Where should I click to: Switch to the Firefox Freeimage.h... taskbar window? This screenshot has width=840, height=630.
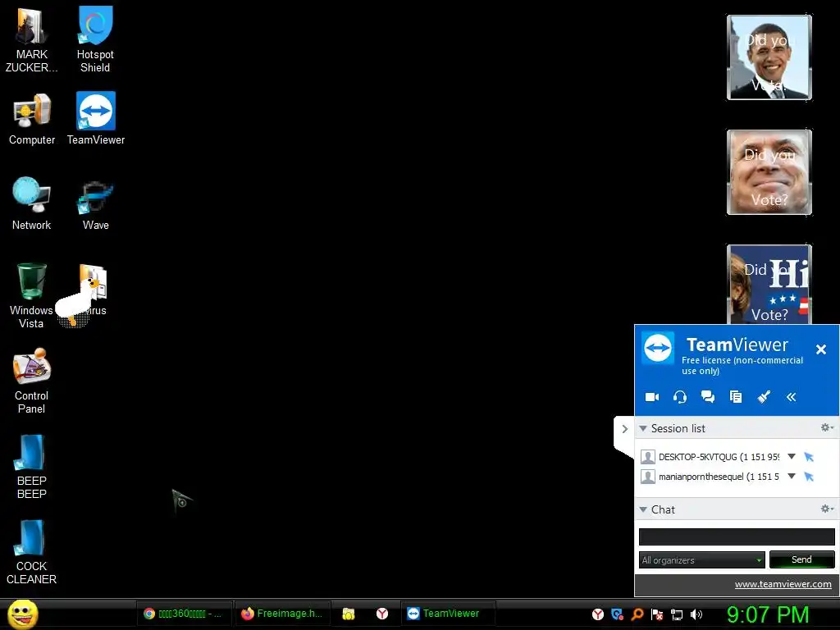pyautogui.click(x=282, y=614)
